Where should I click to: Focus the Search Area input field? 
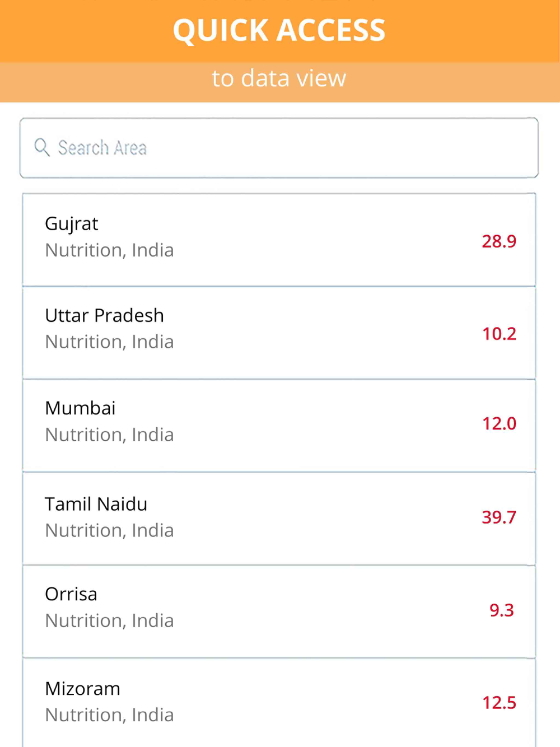point(279,148)
